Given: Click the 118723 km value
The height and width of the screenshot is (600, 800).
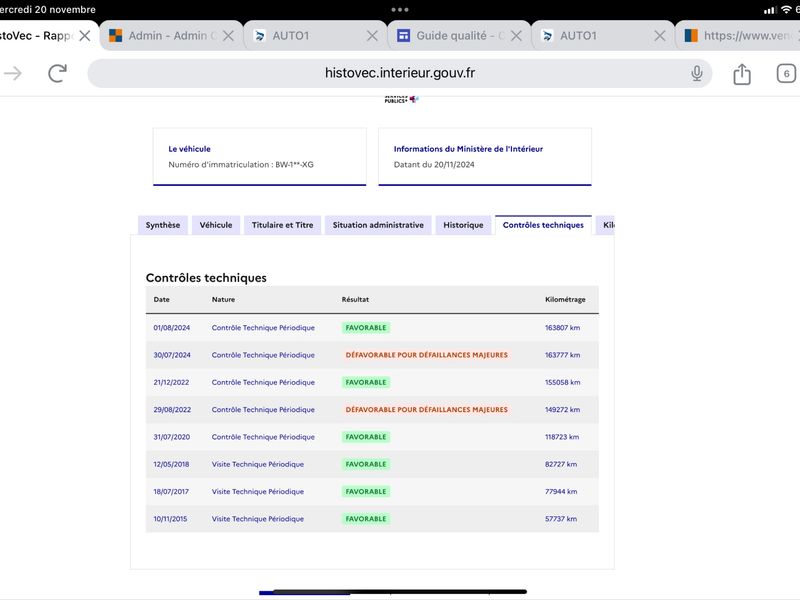Looking at the screenshot, I should 562,437.
